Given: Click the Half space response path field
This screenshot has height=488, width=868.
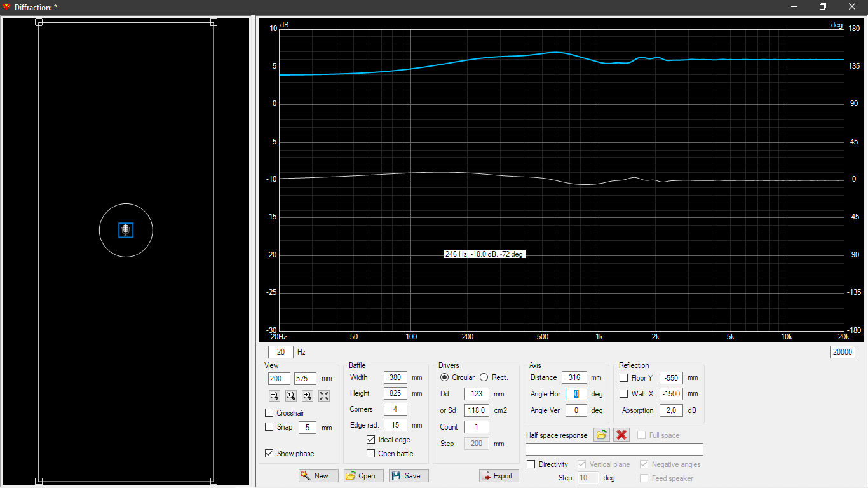Looking at the screenshot, I should pyautogui.click(x=614, y=449).
